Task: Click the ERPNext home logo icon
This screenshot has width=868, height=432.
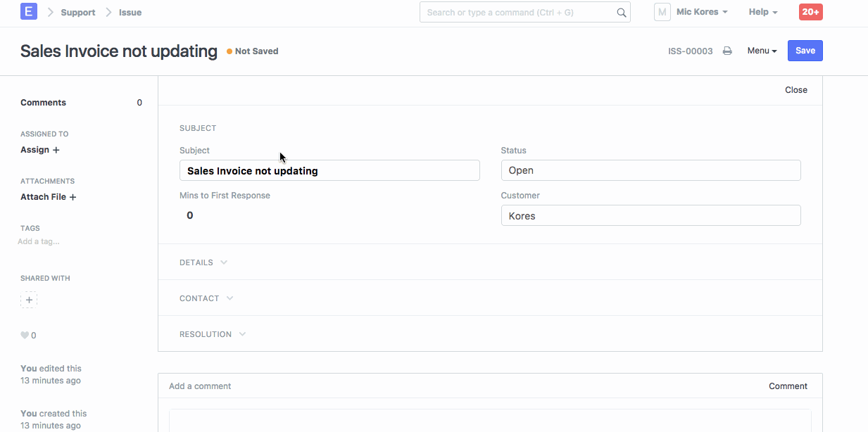Action: (29, 12)
